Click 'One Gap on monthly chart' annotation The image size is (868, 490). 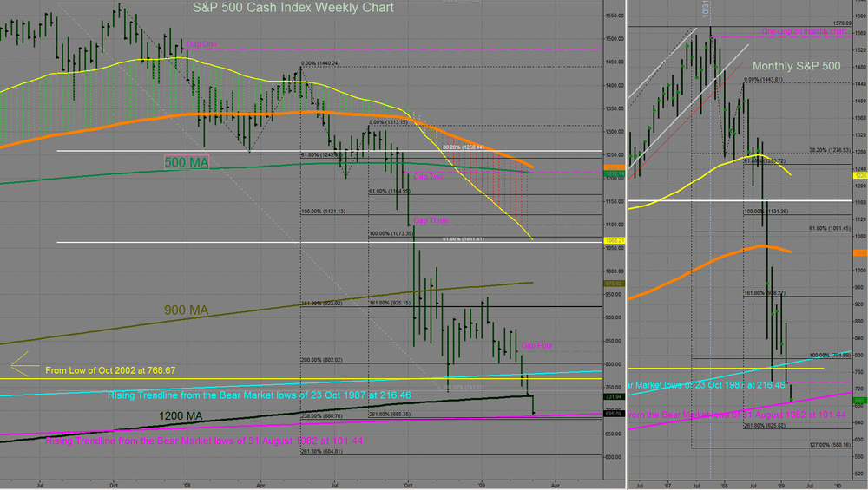click(805, 31)
